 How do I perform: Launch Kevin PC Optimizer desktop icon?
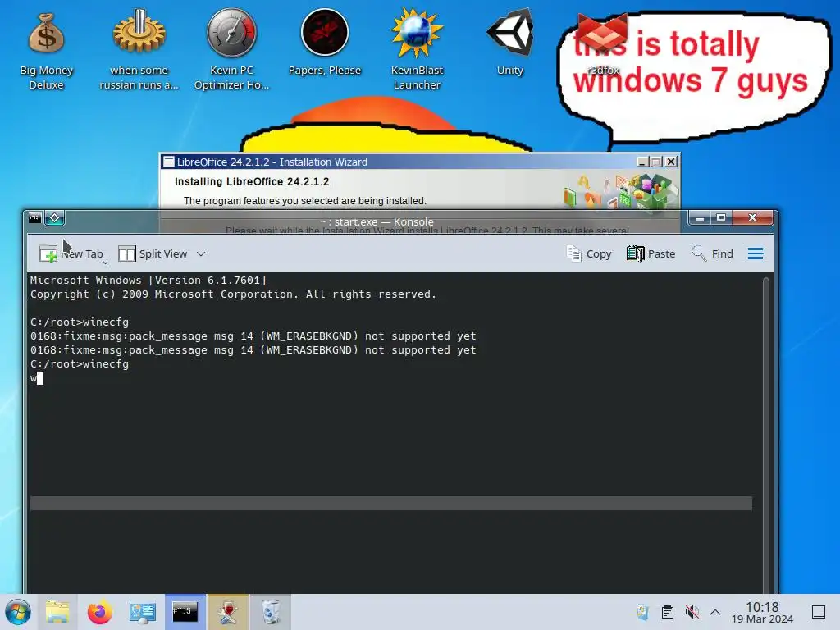[x=231, y=51]
